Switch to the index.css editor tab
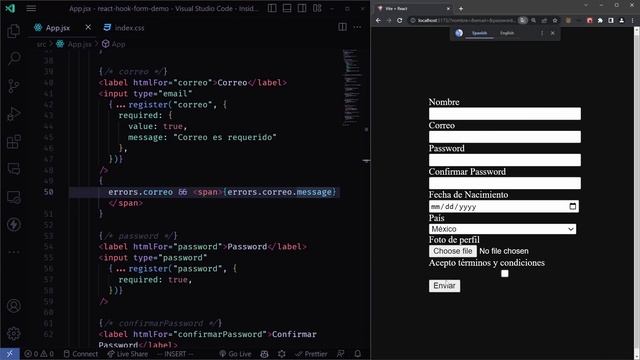Screen dimensions: 640x360 point(124,28)
